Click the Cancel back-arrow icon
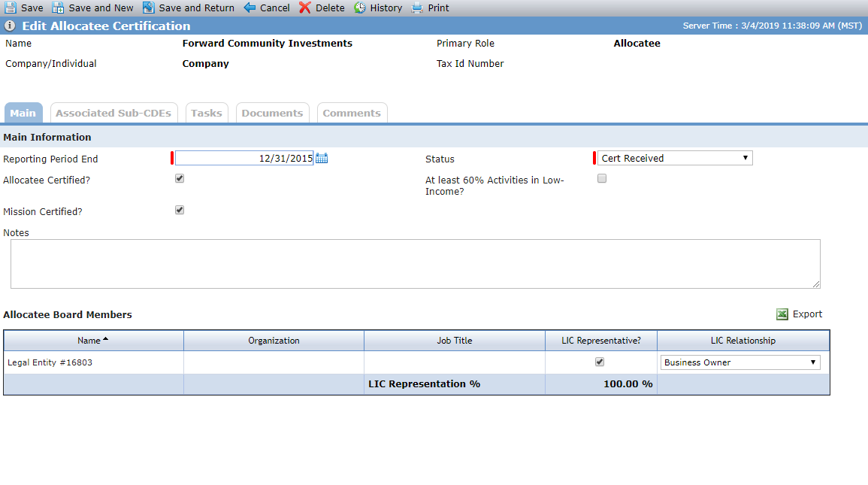868x485 pixels. 250,8
